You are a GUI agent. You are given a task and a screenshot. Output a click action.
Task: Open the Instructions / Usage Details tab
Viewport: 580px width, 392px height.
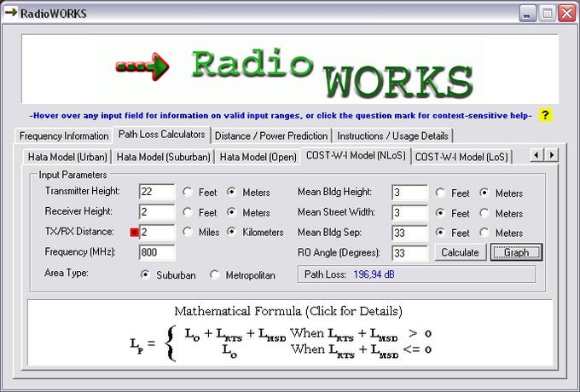[x=392, y=136]
